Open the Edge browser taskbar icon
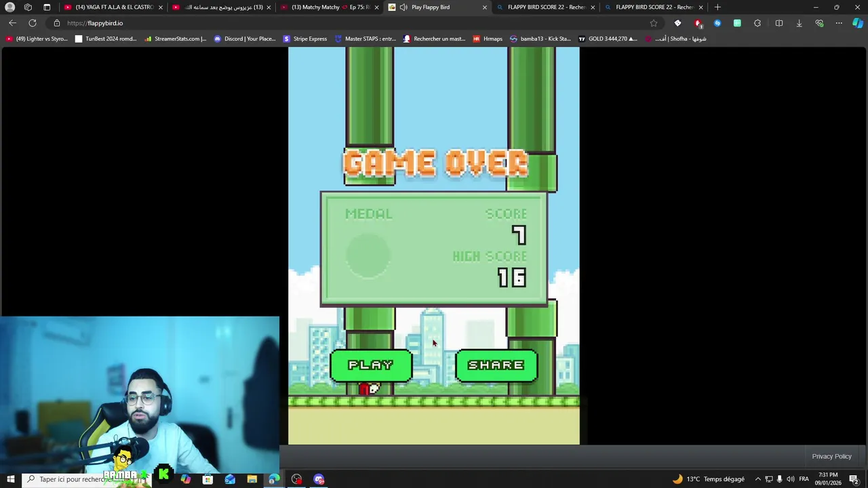This screenshot has height=488, width=868. tap(274, 479)
